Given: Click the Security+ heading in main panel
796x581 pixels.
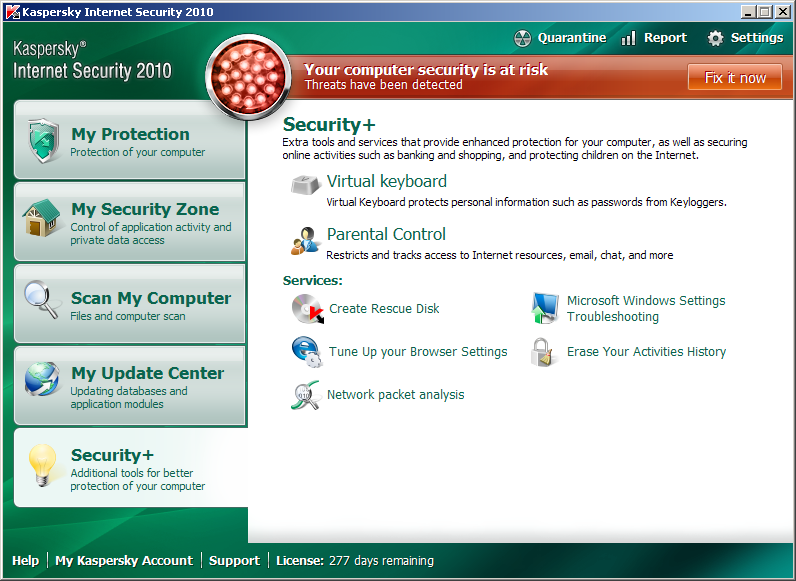Looking at the screenshot, I should click(329, 124).
